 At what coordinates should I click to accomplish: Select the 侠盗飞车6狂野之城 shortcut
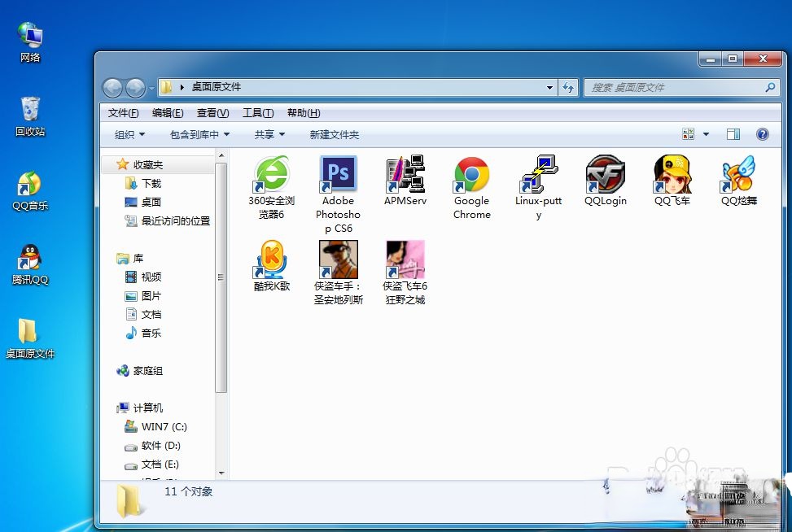click(x=405, y=273)
